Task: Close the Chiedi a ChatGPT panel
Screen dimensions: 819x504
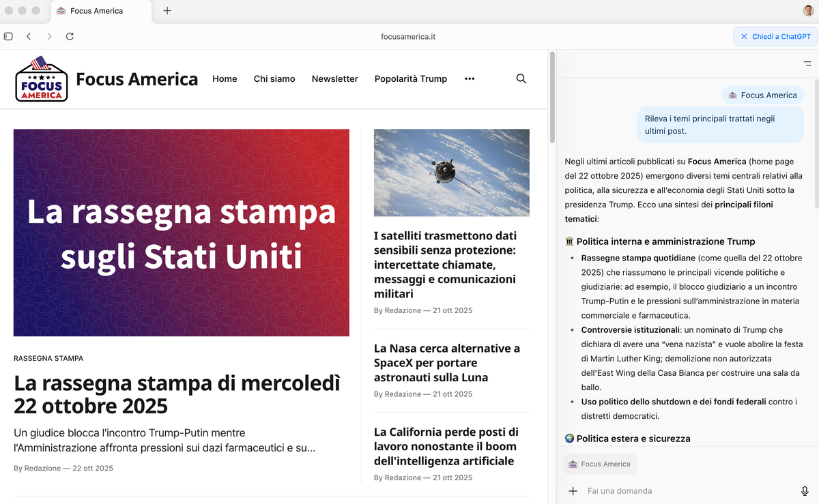Action: 744,36
